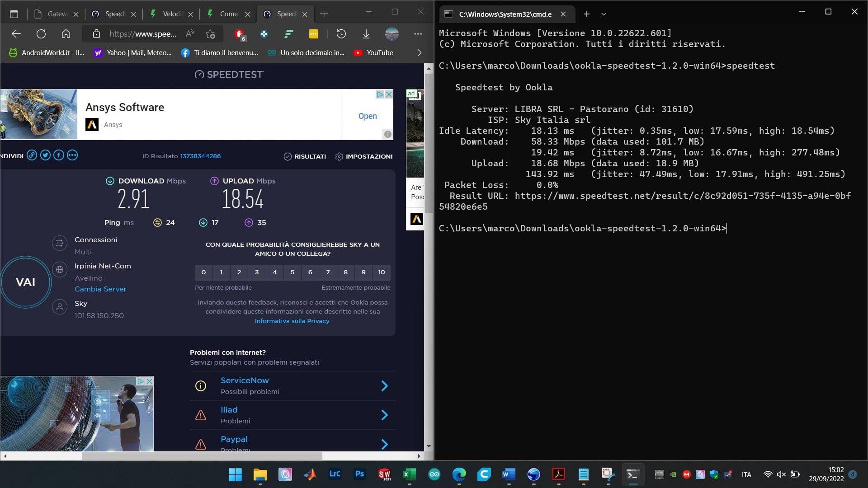
Task: Click the lock icon for site info
Action: pyautogui.click(x=96, y=34)
